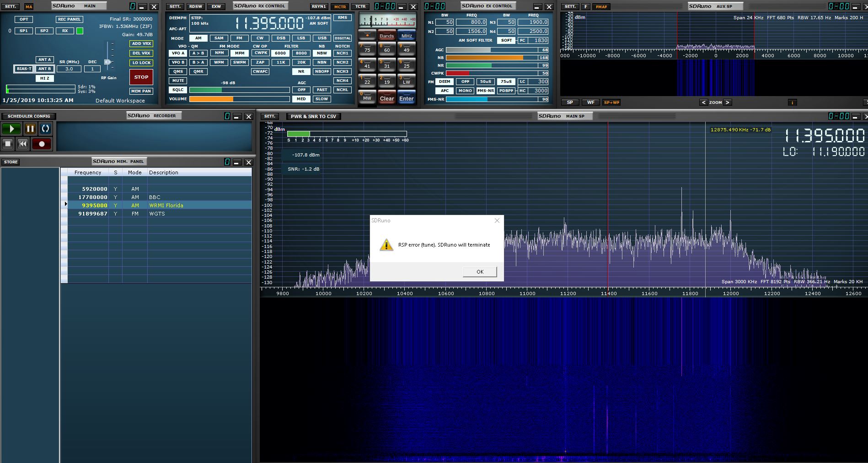The height and width of the screenshot is (463, 868).
Task: Click the orange info button in Aux SP
Action: (x=792, y=102)
